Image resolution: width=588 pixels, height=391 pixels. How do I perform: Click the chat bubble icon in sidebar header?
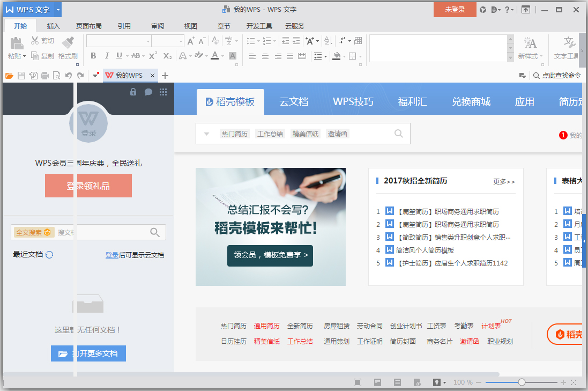tap(148, 92)
